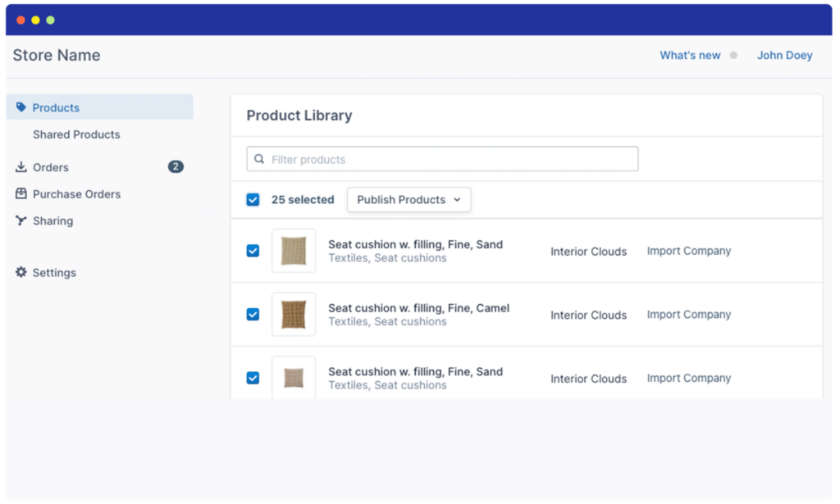Click the Orders download icon
The height and width of the screenshot is (504, 840).
[21, 167]
